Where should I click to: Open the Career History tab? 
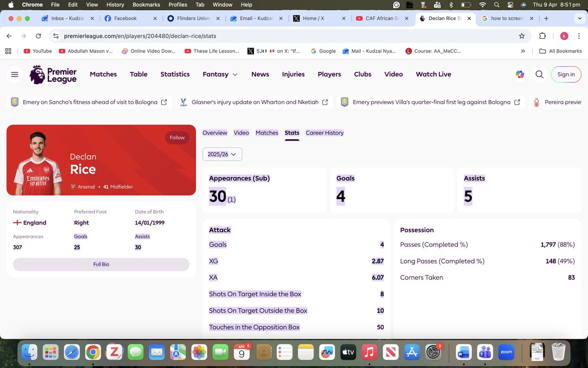click(x=325, y=133)
